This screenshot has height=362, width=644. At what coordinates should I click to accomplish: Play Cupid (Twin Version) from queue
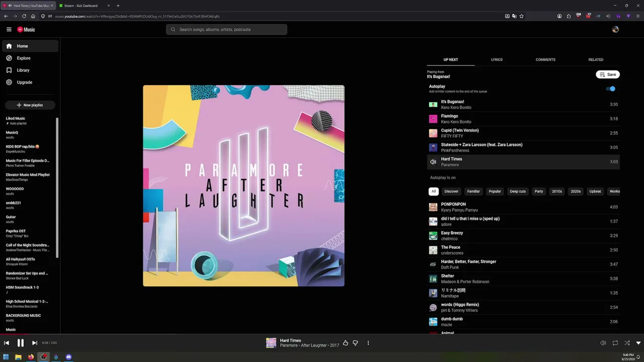pyautogui.click(x=523, y=133)
